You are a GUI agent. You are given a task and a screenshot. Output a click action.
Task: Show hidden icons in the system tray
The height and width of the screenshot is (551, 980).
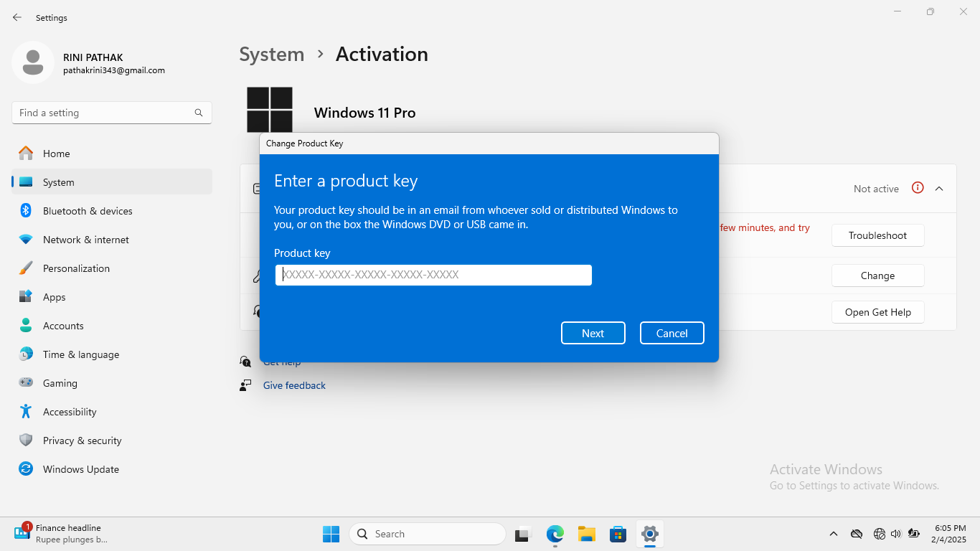click(x=834, y=534)
